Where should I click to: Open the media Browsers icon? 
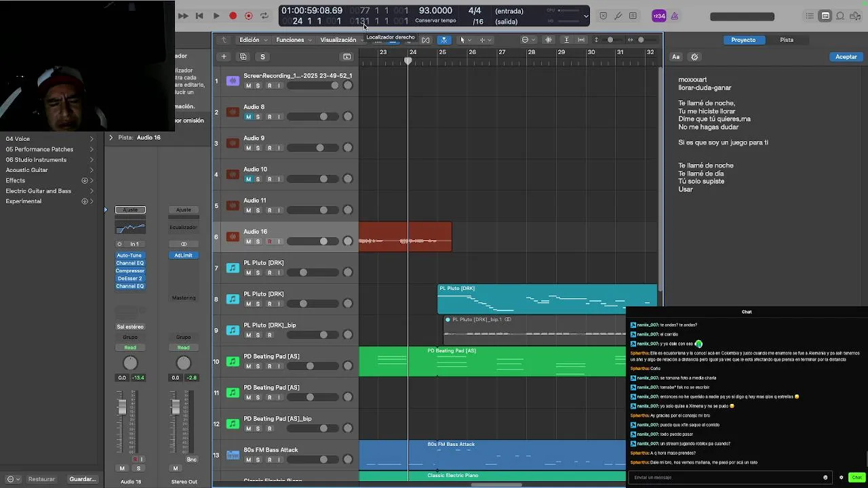click(855, 16)
